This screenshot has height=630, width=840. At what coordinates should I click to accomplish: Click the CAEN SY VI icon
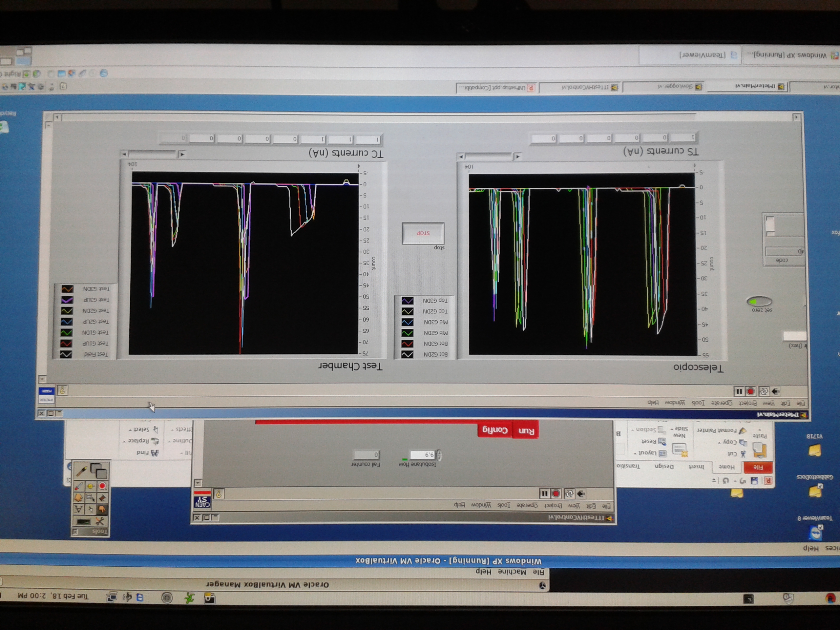coord(202,500)
